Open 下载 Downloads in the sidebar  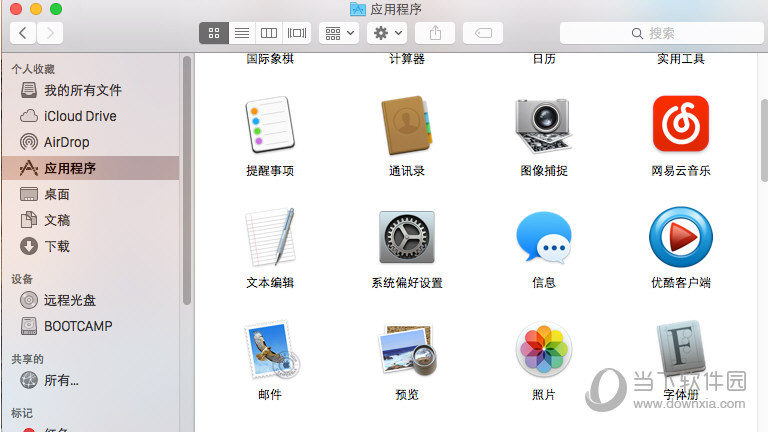91,246
